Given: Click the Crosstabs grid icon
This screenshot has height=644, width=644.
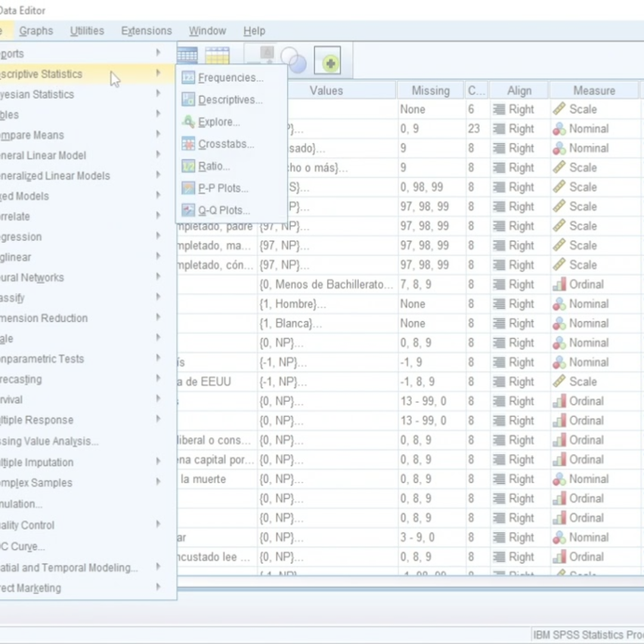Looking at the screenshot, I should tap(188, 144).
